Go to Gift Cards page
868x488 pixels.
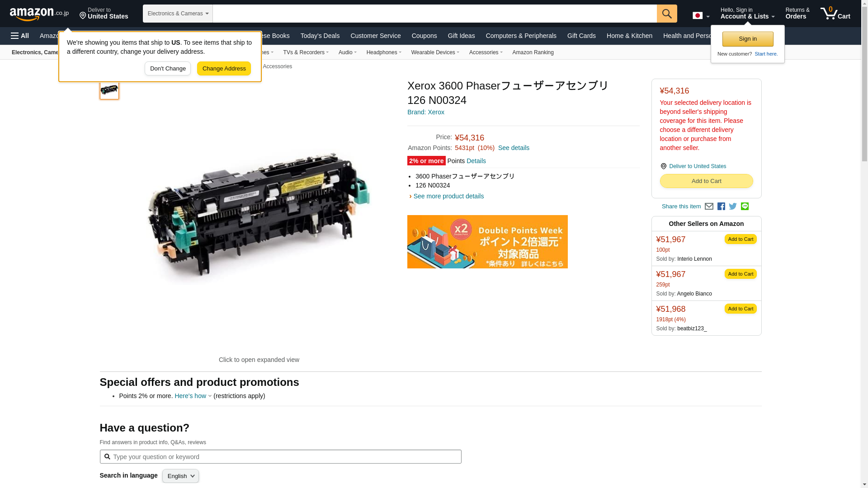pos(581,36)
